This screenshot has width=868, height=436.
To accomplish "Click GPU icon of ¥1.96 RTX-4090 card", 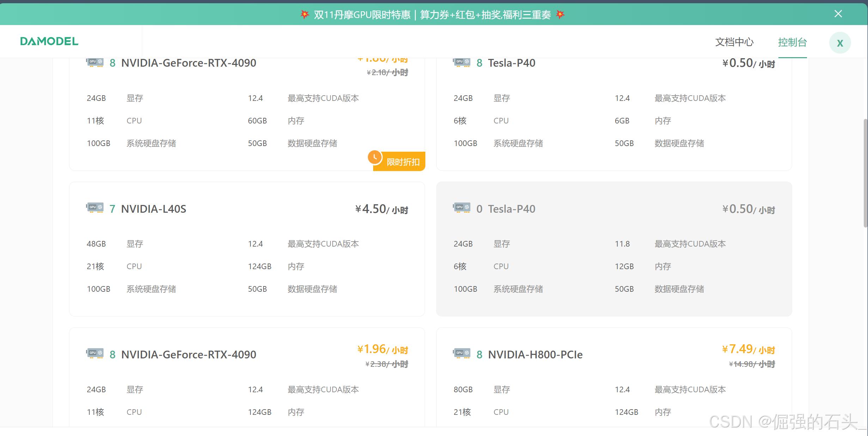I will click(x=95, y=353).
